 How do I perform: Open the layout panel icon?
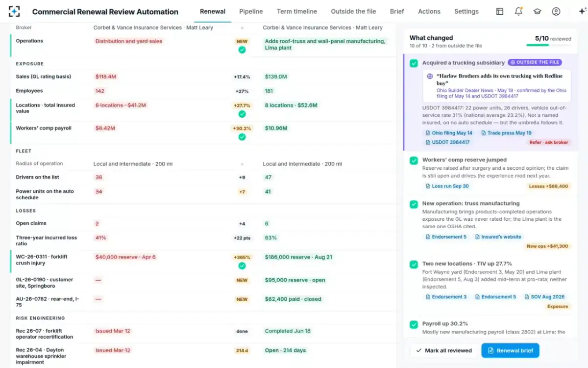click(x=500, y=11)
